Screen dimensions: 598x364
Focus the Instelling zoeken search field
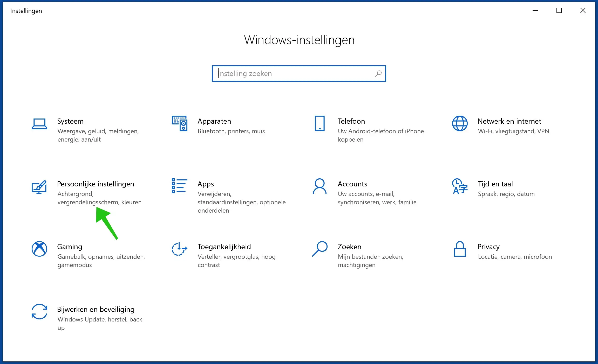pos(299,74)
